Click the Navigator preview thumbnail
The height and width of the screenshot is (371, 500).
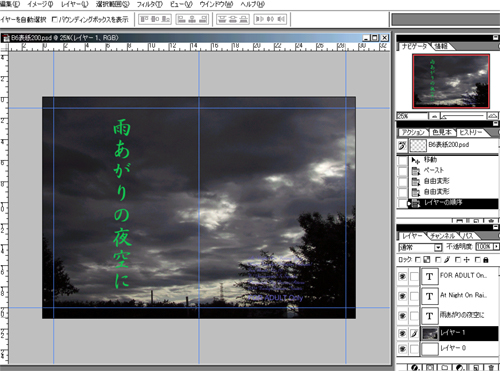451,81
